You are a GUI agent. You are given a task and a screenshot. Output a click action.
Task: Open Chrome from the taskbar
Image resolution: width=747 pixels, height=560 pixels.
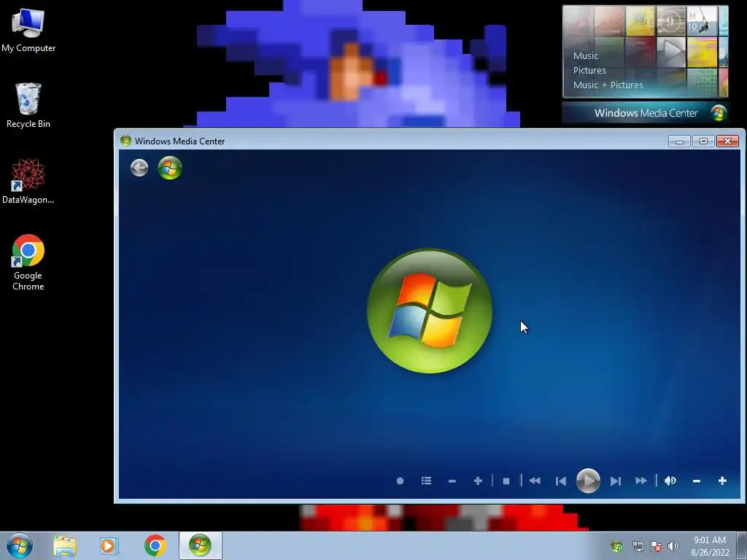[155, 545]
